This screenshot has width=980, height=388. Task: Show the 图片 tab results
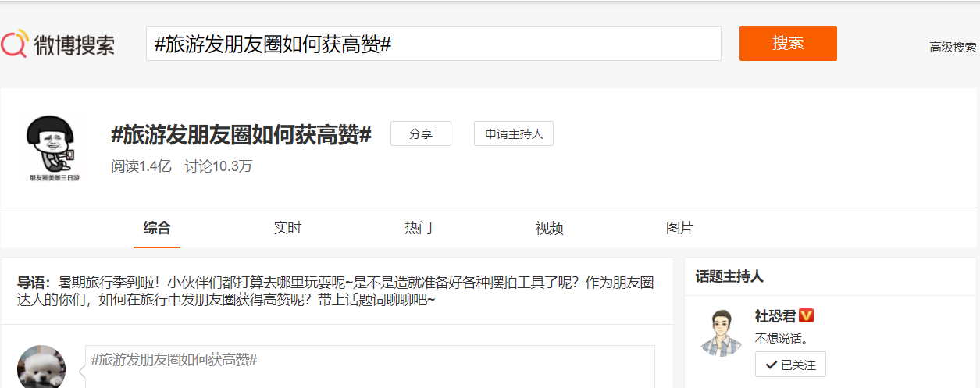coord(679,228)
